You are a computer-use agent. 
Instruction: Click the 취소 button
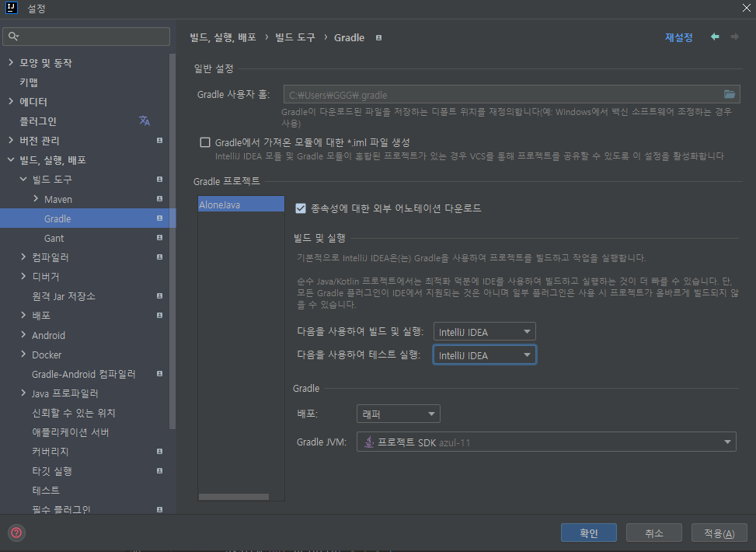coord(653,533)
